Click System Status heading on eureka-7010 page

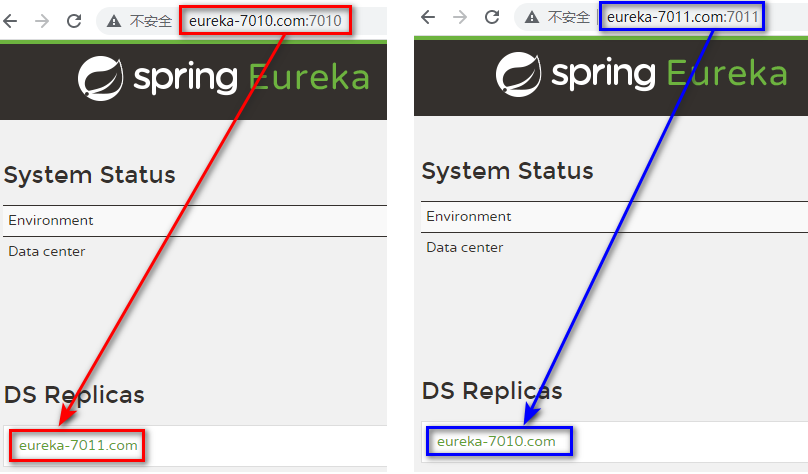[x=90, y=176]
